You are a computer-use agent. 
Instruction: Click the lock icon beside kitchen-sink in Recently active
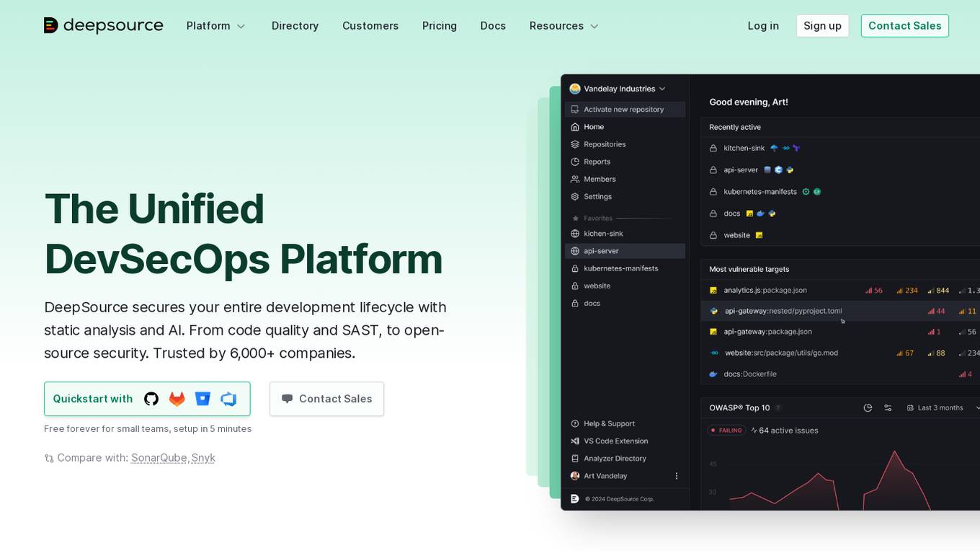tap(713, 148)
